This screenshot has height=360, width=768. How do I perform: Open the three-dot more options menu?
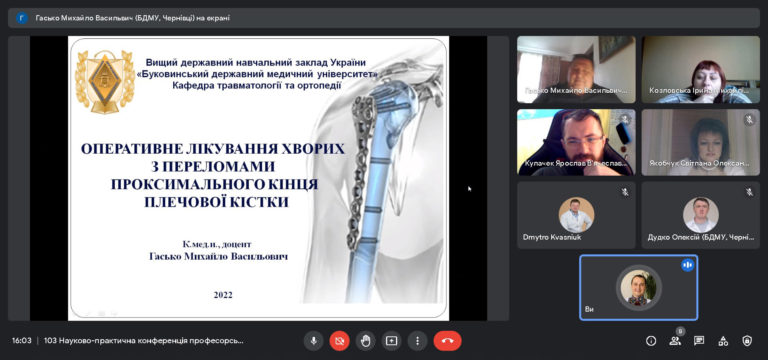[417, 341]
